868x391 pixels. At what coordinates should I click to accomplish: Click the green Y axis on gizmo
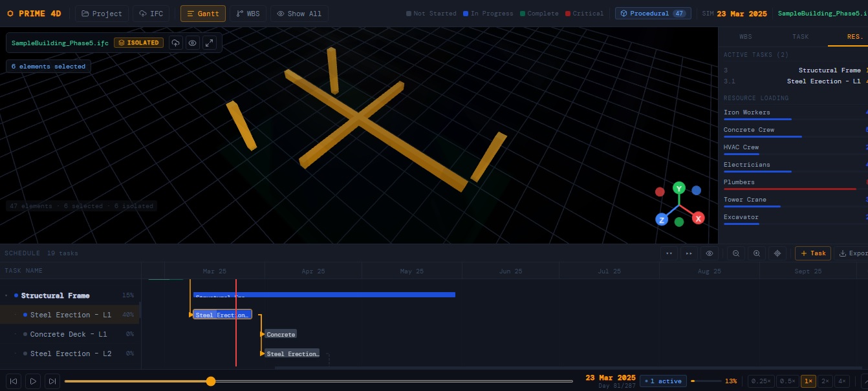678,188
